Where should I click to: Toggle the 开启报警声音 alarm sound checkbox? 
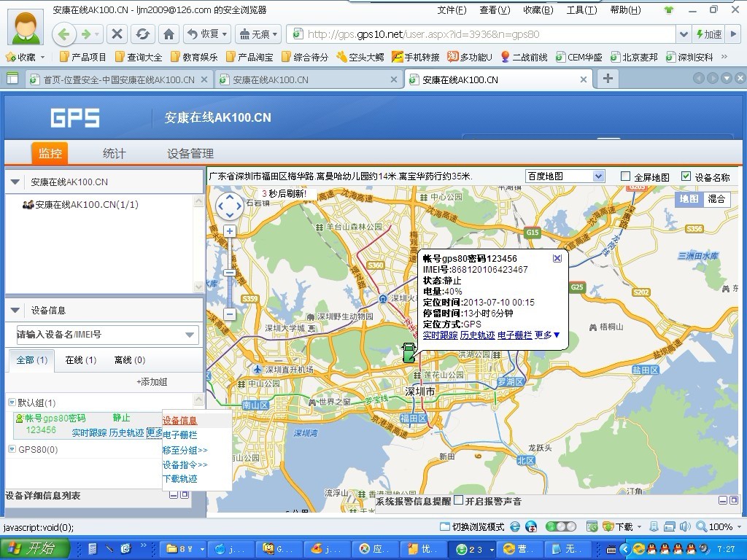(x=458, y=500)
